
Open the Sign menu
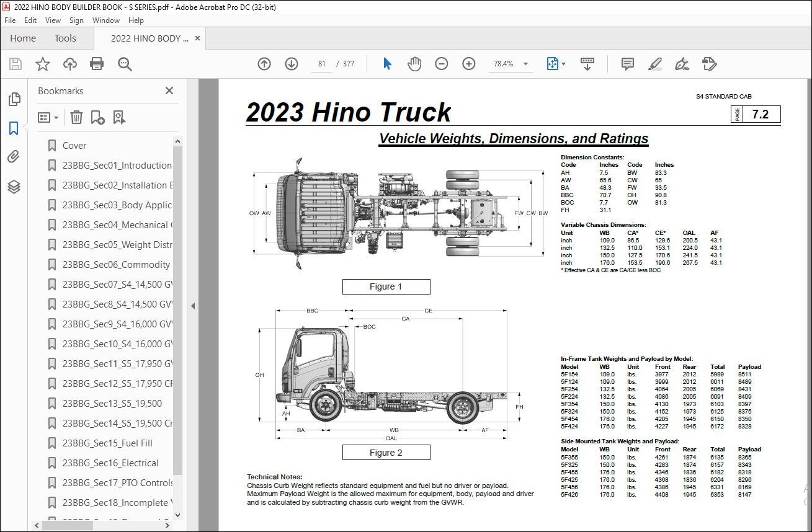click(76, 20)
